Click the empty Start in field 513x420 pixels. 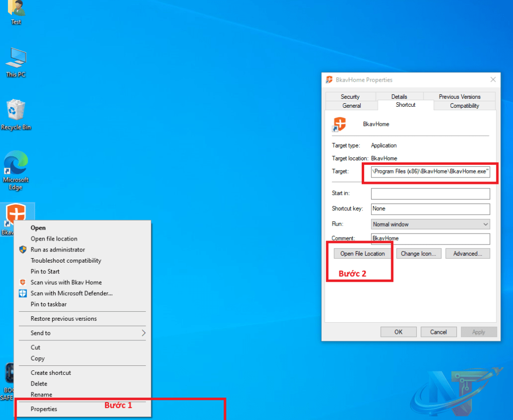[430, 193]
